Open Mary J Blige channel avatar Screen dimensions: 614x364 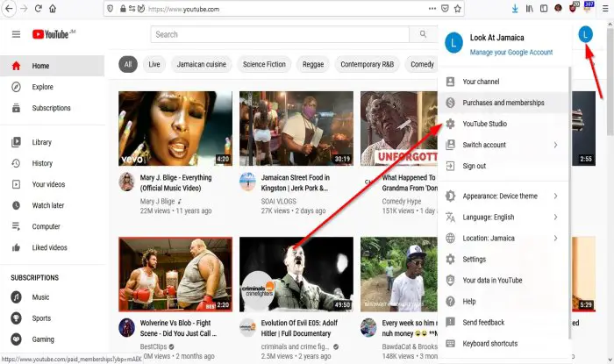pos(127,182)
